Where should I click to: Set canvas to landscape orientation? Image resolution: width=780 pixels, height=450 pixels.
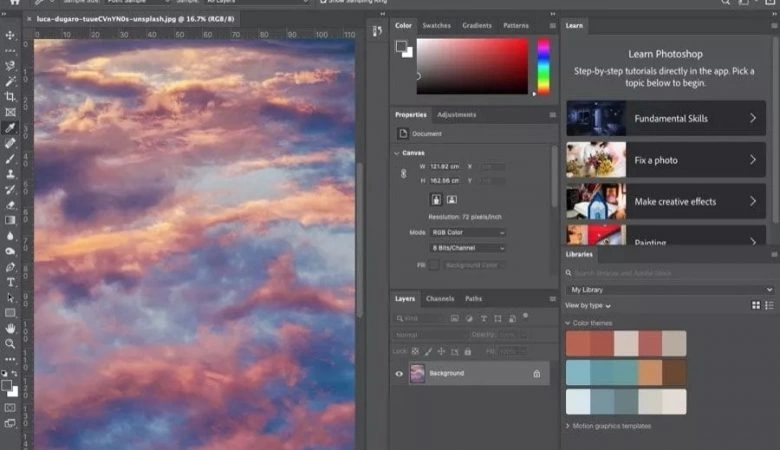coord(452,200)
